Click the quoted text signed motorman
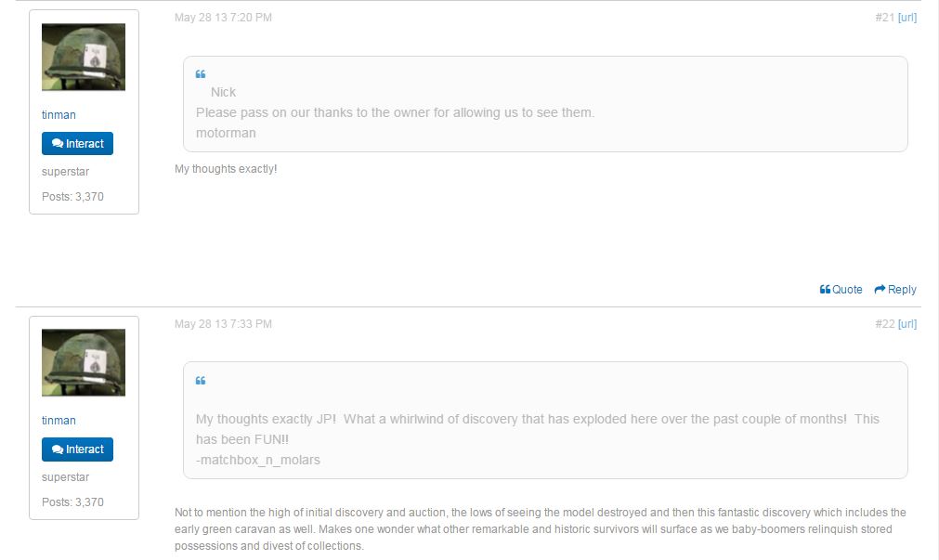939x560 pixels. point(395,113)
